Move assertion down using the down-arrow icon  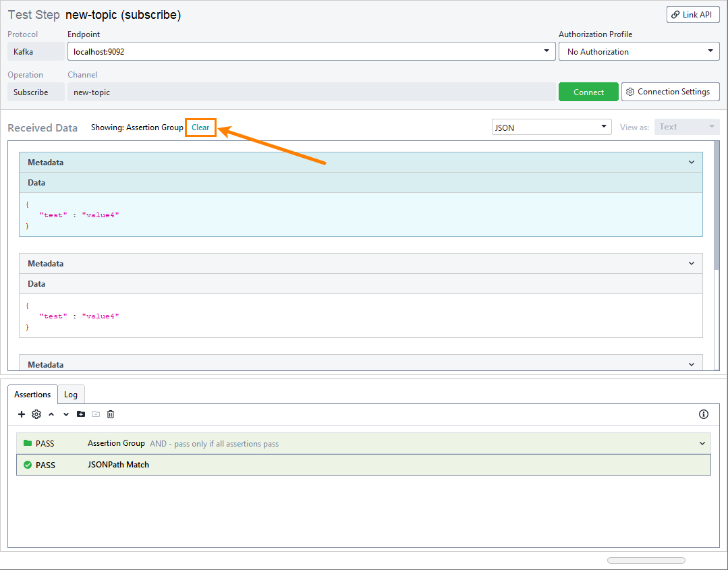[65, 414]
